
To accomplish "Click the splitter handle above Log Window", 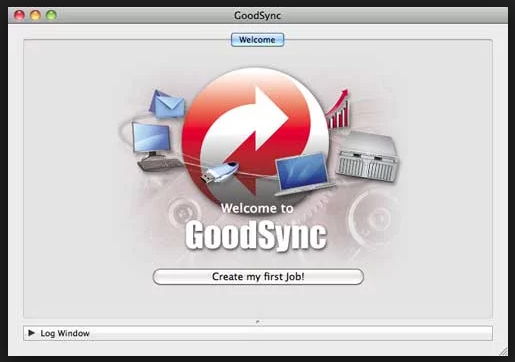I will pos(257,322).
